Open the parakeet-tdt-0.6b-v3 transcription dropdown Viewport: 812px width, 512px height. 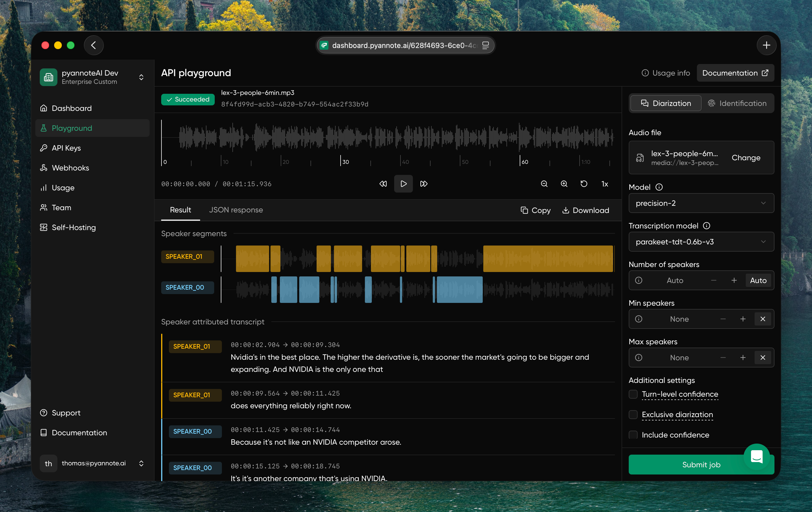(701, 242)
